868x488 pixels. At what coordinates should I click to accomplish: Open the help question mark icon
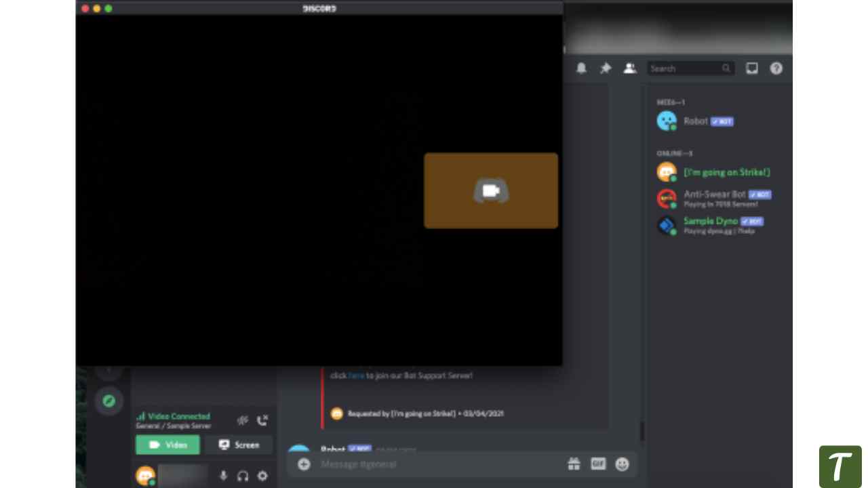[776, 68]
